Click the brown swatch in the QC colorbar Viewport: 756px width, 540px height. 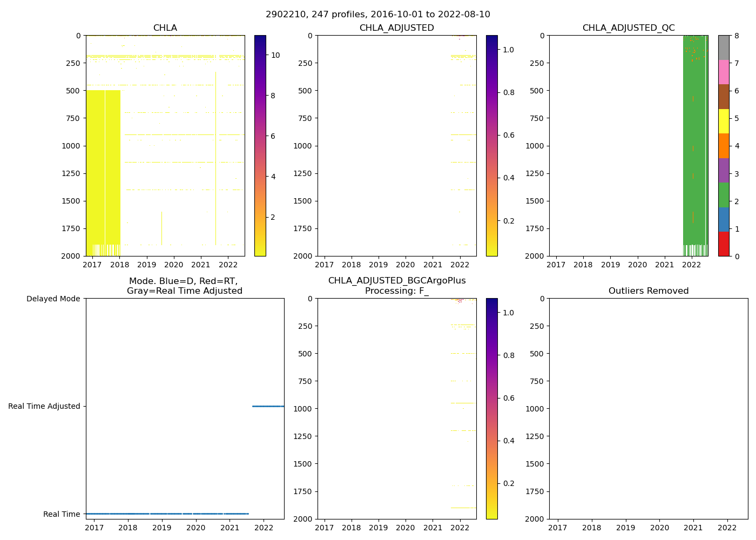point(724,97)
